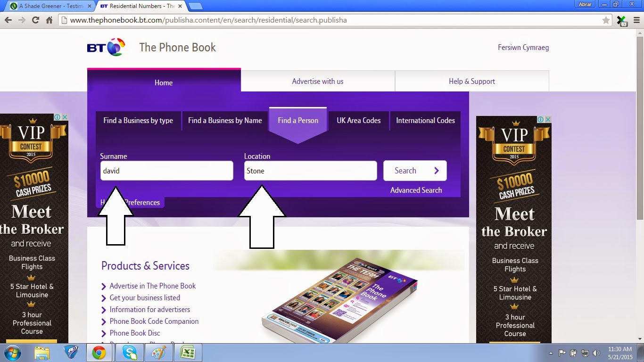Open the International Codes tab

[425, 121]
